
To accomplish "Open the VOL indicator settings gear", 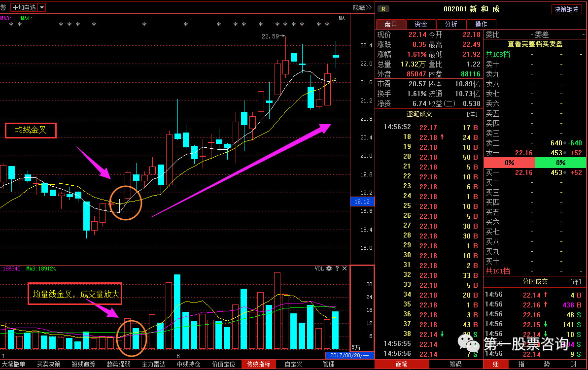I will coord(329,269).
